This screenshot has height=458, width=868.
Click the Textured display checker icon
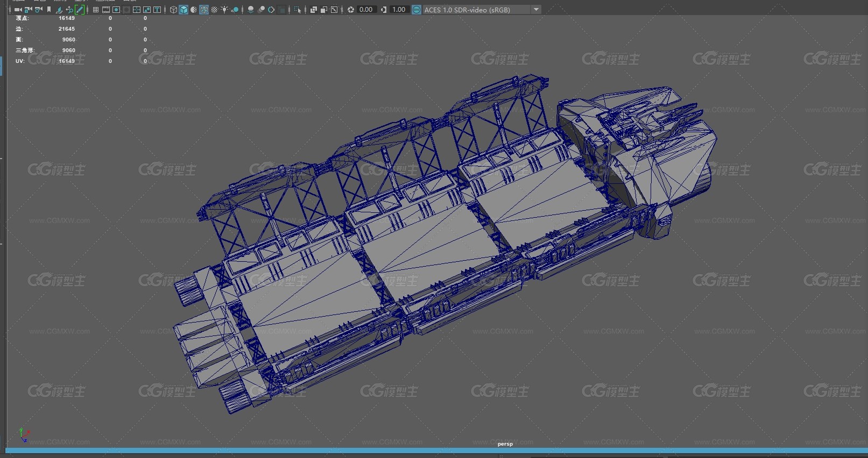(x=214, y=10)
